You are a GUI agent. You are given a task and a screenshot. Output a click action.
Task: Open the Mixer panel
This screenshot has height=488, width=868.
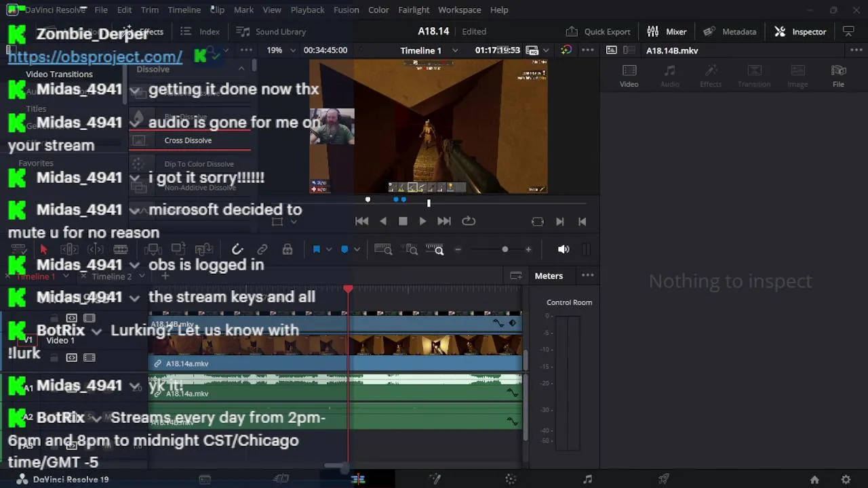667,31
